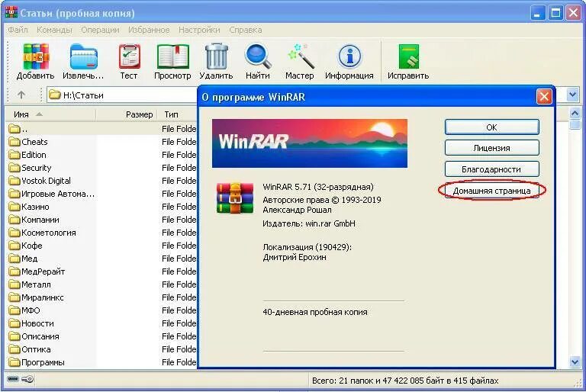Click the МФО folder icon
This screenshot has height=392, width=586.
coord(14,310)
